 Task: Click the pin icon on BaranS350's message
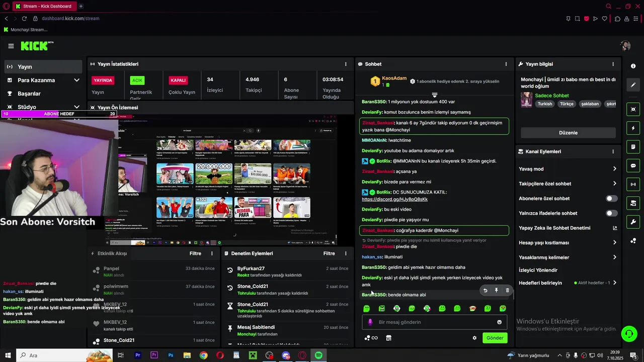click(x=496, y=290)
